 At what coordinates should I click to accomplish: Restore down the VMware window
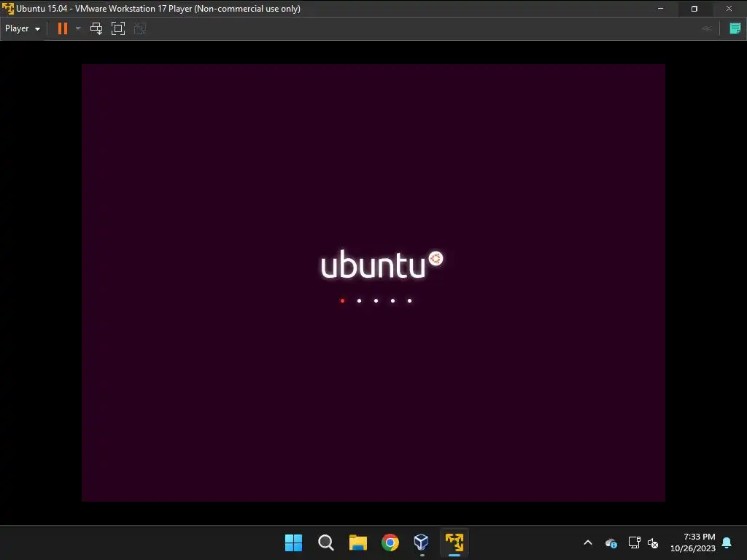point(694,9)
